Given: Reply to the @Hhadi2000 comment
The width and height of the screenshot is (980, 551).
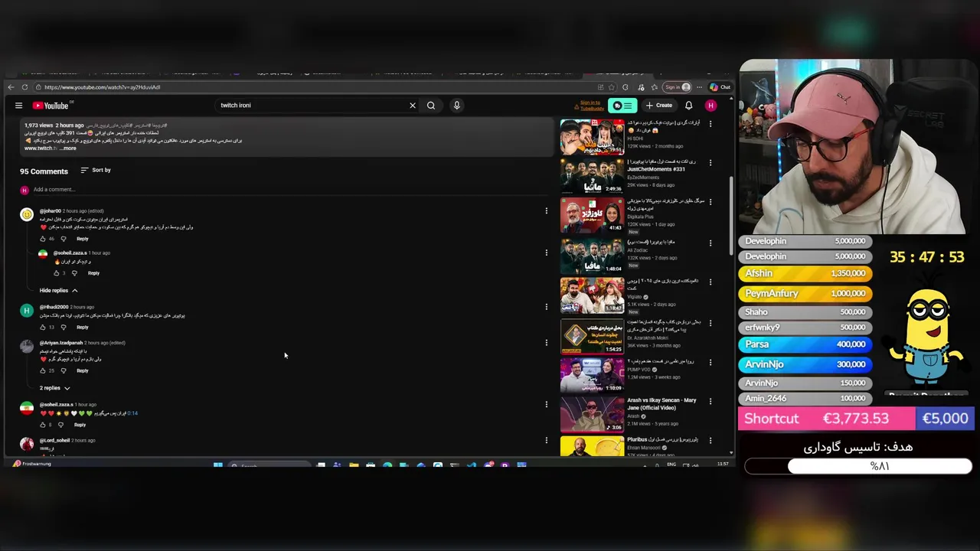Looking at the screenshot, I should (x=83, y=327).
